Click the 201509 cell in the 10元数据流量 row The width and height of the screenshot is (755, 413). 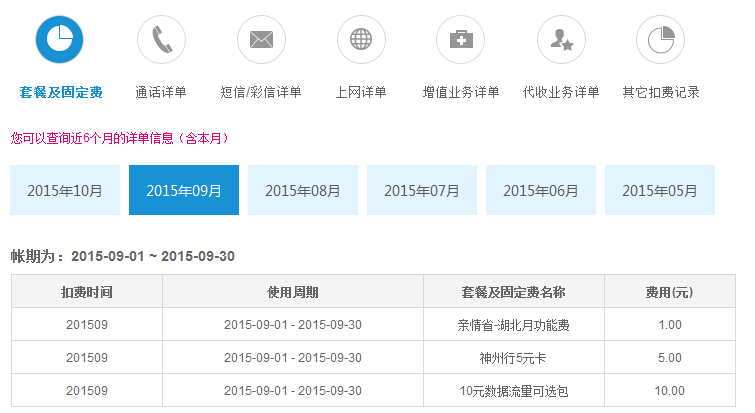pos(87,391)
